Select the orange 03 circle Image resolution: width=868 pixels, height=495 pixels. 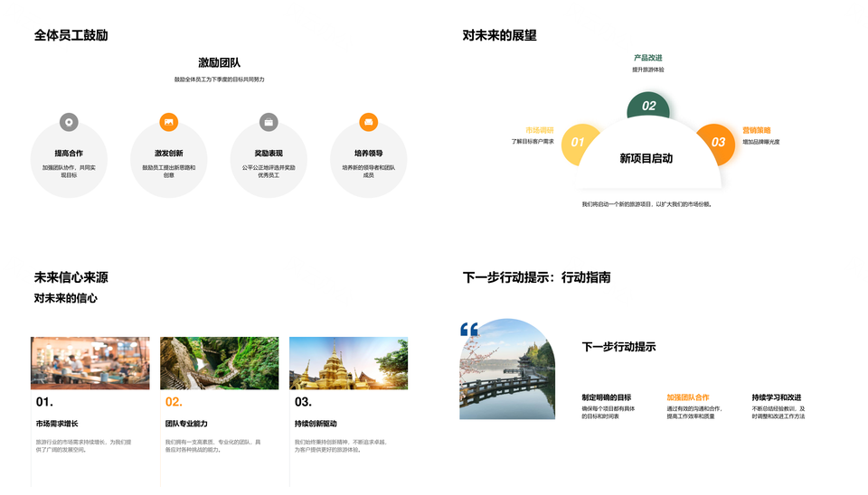point(718,143)
